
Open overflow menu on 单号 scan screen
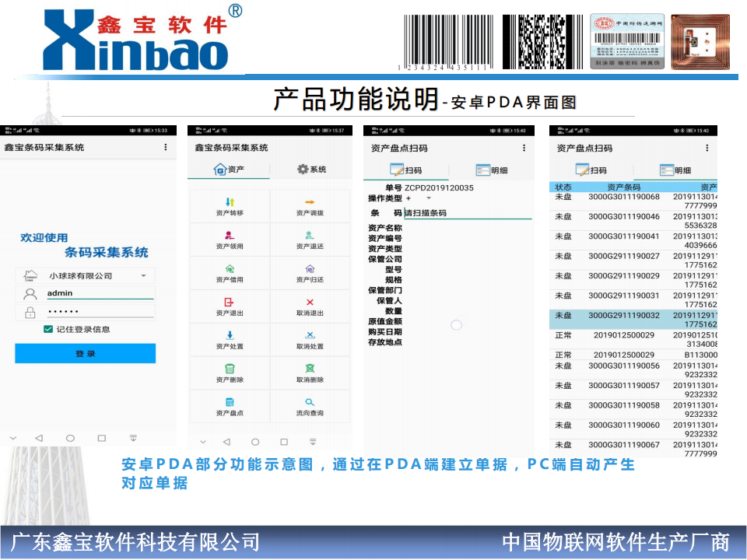tap(524, 148)
